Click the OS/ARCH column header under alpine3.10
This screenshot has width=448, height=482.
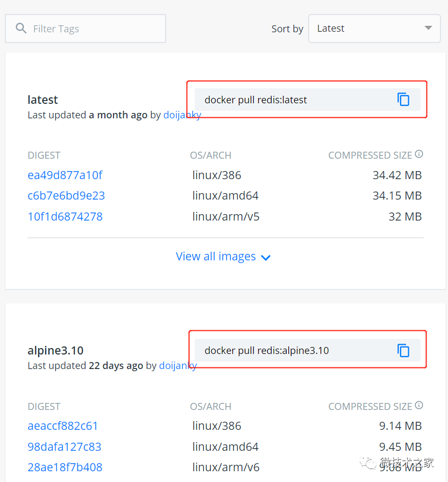click(210, 406)
